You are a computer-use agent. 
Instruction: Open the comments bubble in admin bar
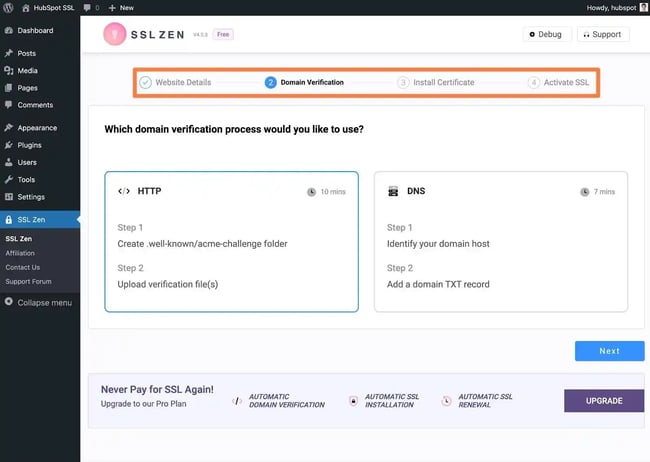91,7
